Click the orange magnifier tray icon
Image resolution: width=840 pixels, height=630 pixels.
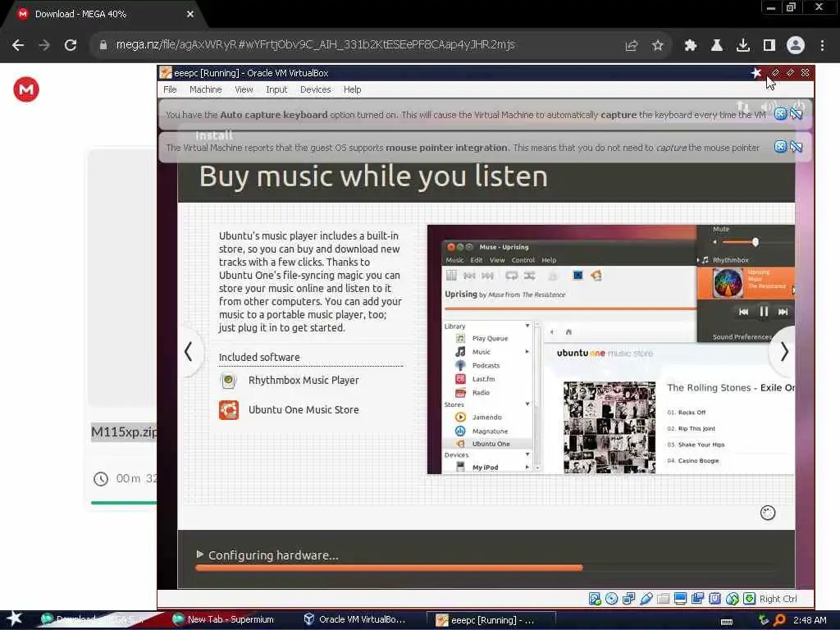click(x=779, y=620)
